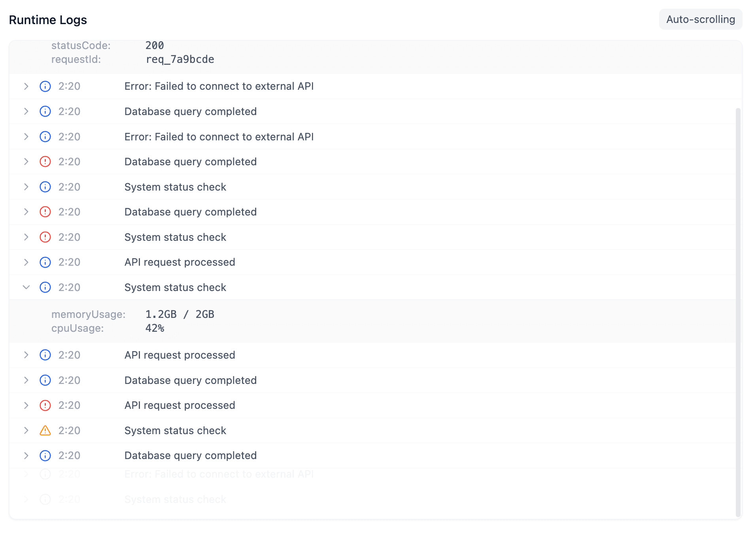Click the 1.2GB / 2GB memory usage value
Screen dimensions: 756x533
click(180, 314)
